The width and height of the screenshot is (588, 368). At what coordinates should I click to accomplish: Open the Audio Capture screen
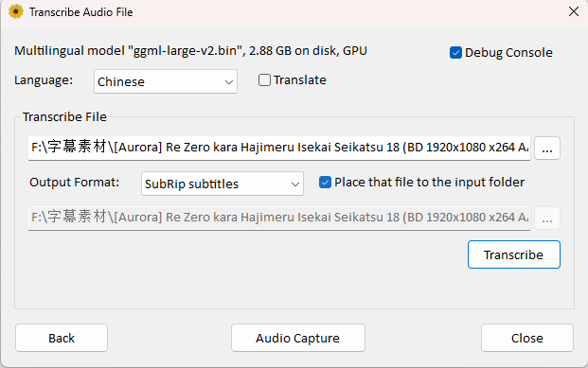point(297,338)
